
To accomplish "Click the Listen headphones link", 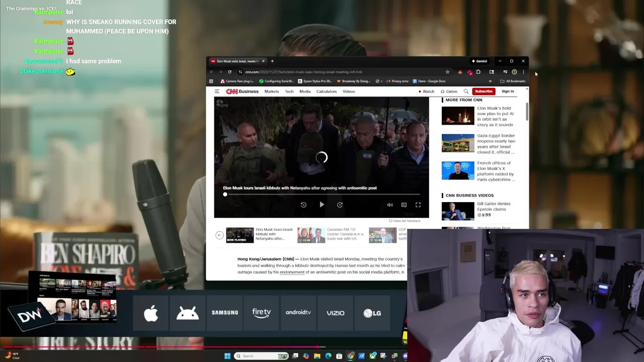I will point(449,92).
